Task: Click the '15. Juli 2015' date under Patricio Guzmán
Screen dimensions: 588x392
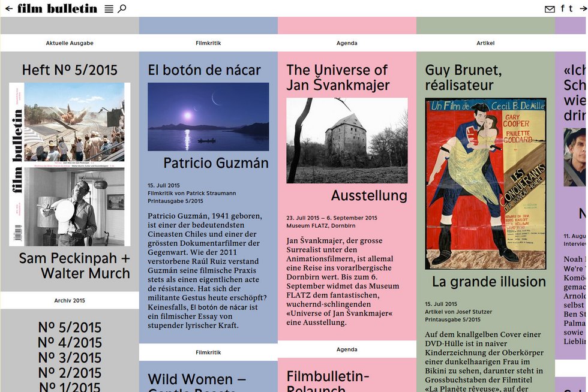Action: pos(163,185)
